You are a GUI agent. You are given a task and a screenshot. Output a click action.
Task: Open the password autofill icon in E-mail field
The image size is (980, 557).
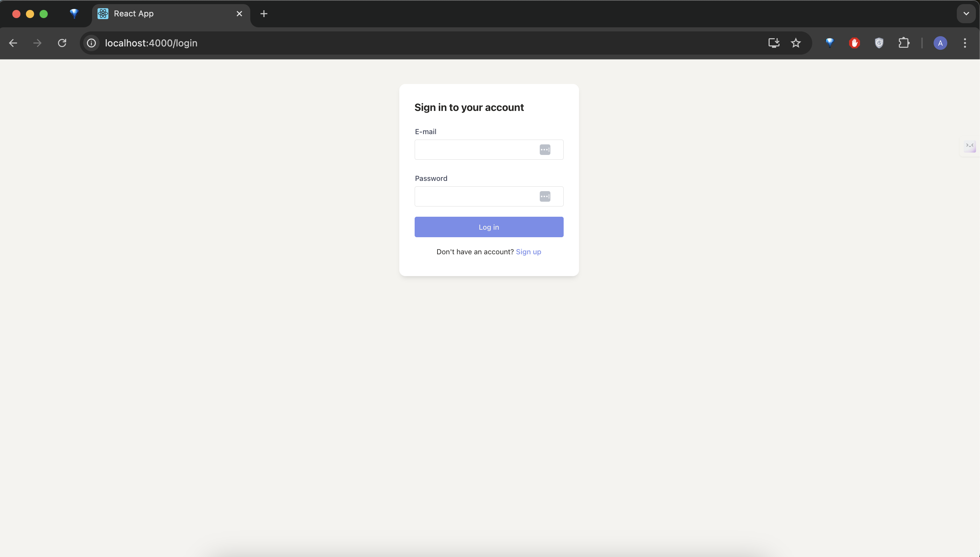click(546, 149)
